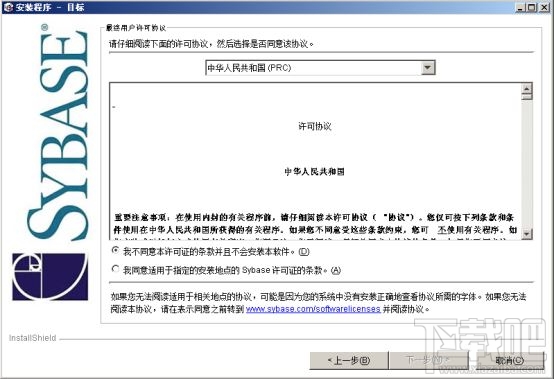Click inside the license agreement text area
Viewport: 554px width, 379px height.
pos(315,161)
